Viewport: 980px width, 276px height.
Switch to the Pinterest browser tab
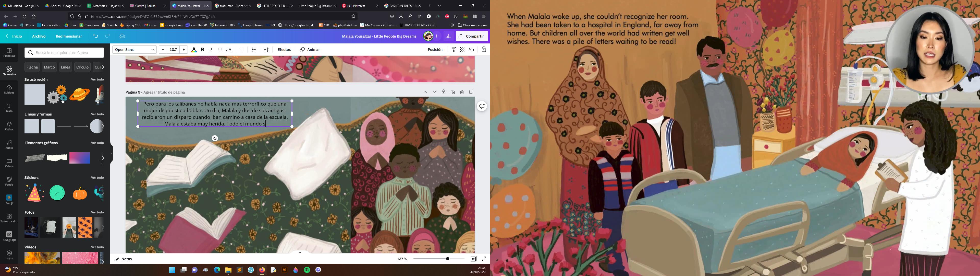click(x=356, y=6)
